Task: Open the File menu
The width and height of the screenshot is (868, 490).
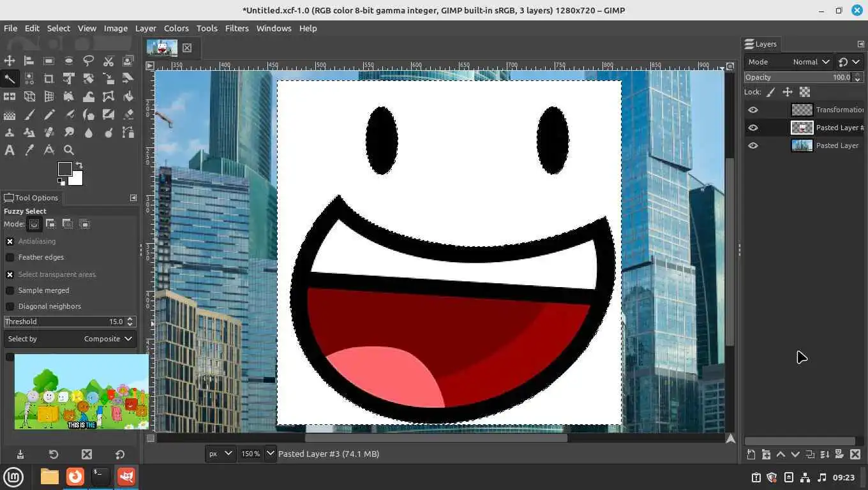Action: pos(10,28)
